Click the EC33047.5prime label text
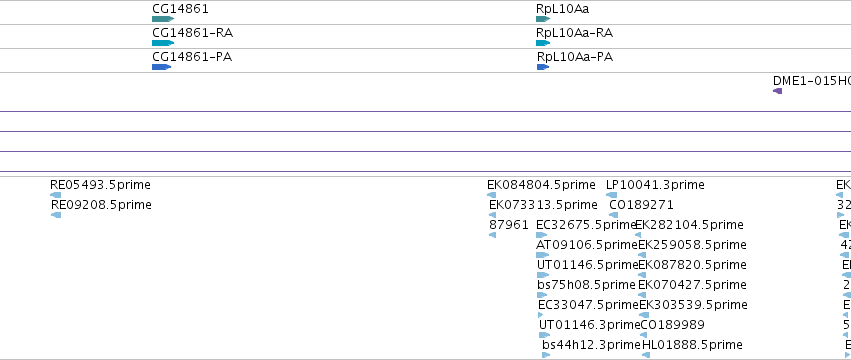 (x=589, y=305)
